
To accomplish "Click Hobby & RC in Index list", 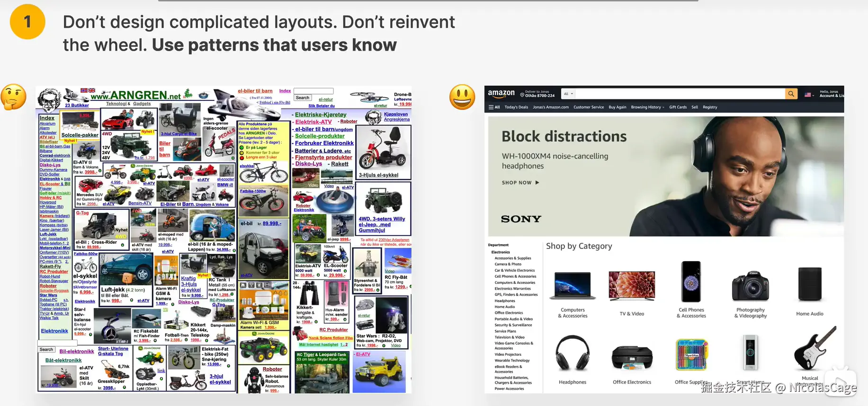I will pos(51,198).
